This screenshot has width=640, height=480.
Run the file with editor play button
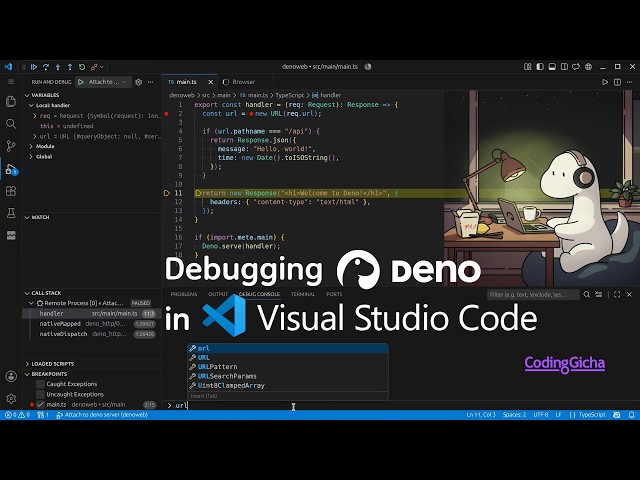(605, 82)
